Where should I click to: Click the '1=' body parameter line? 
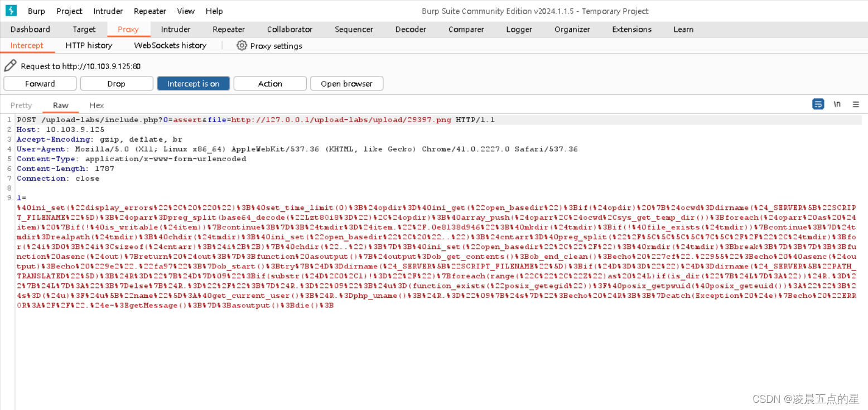[21, 198]
